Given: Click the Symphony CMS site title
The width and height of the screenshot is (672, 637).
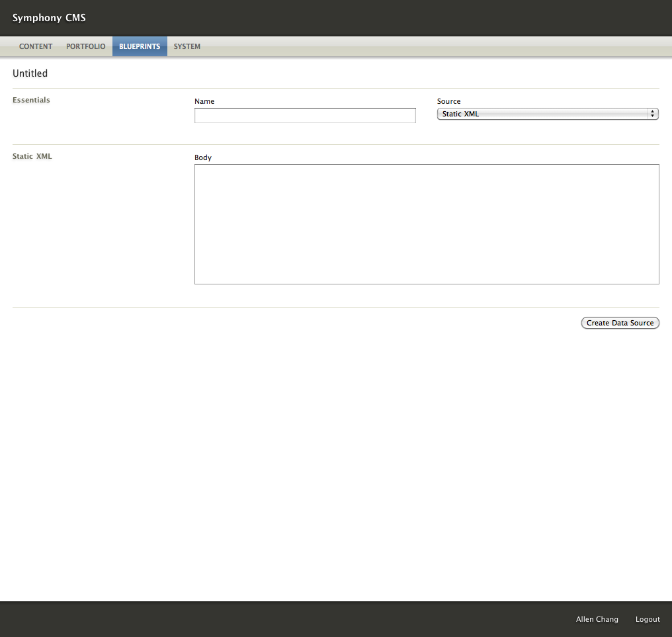Looking at the screenshot, I should coord(49,18).
